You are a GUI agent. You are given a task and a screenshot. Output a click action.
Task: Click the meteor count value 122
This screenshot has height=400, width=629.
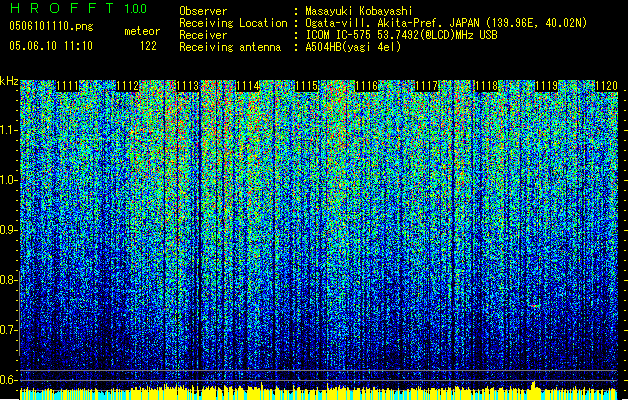point(147,46)
